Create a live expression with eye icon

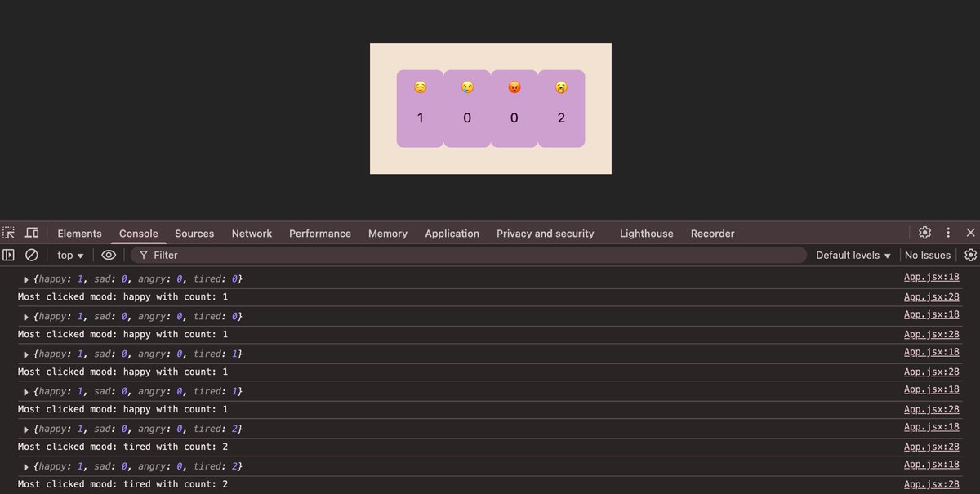tap(109, 255)
